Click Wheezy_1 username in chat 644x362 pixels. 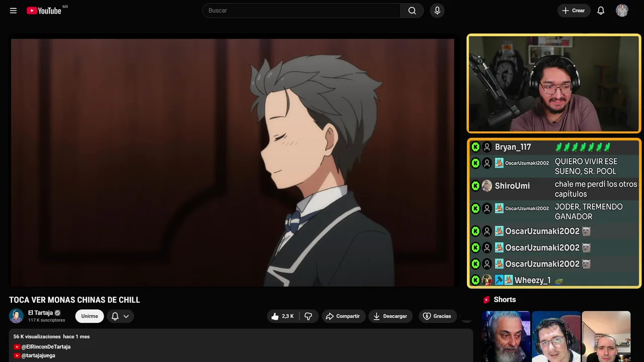coord(532,281)
